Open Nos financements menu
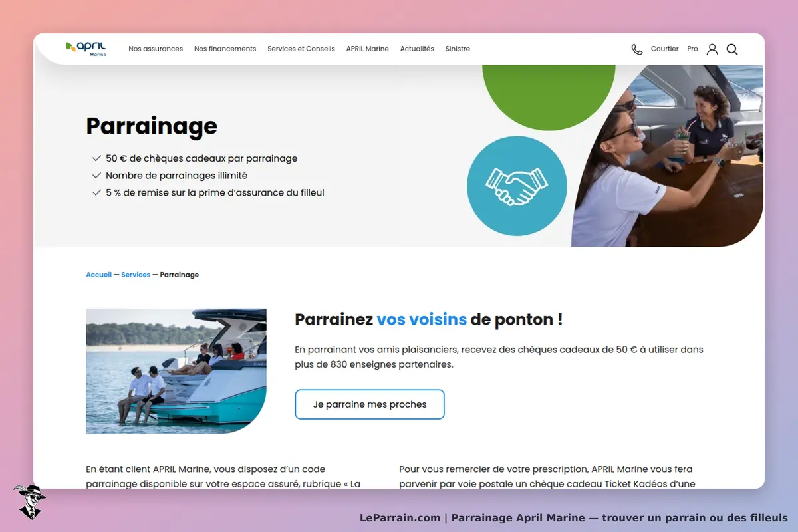 225,49
